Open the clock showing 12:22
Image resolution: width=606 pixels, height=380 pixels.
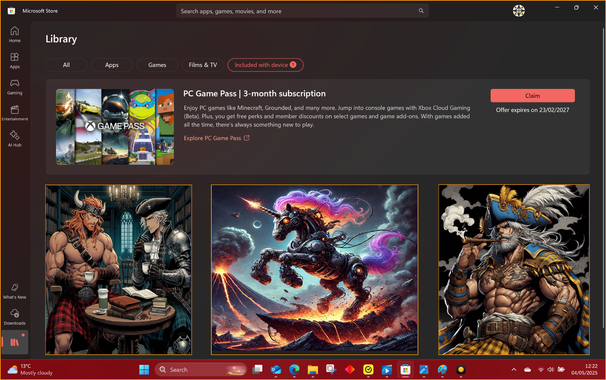tap(584, 370)
